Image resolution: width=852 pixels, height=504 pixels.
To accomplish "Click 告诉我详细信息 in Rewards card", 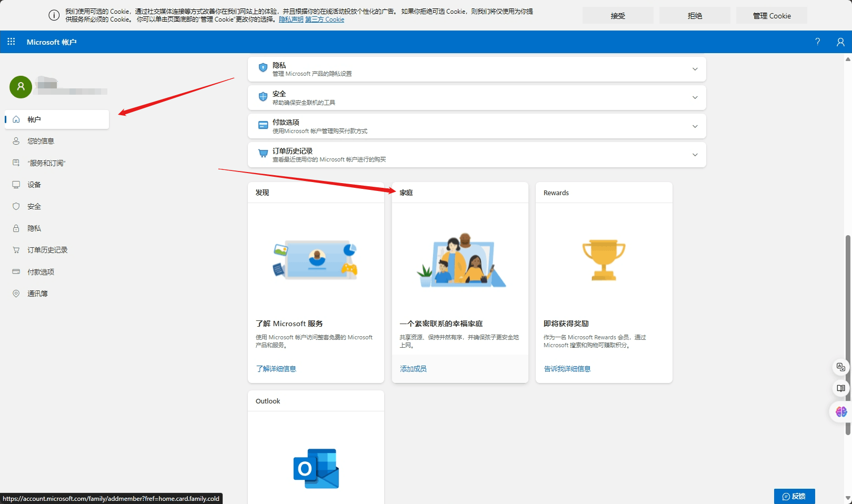I will click(x=567, y=369).
